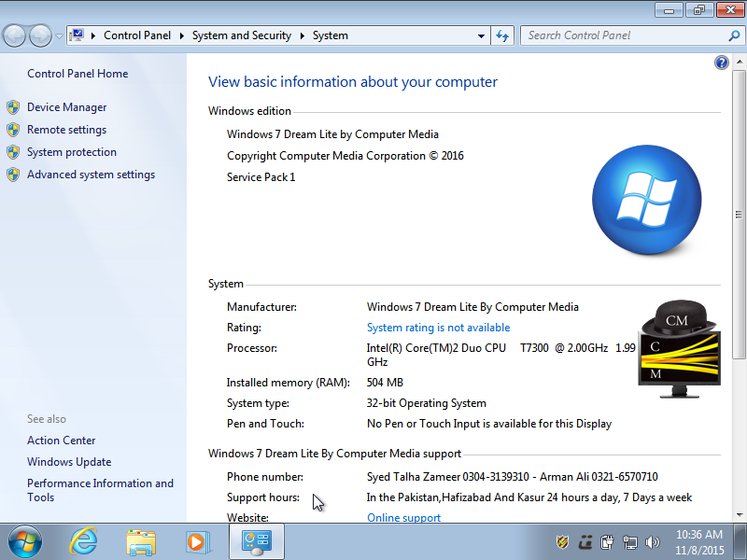This screenshot has height=560, width=747.
Task: Select Control Panel breadcrumb
Action: point(137,35)
